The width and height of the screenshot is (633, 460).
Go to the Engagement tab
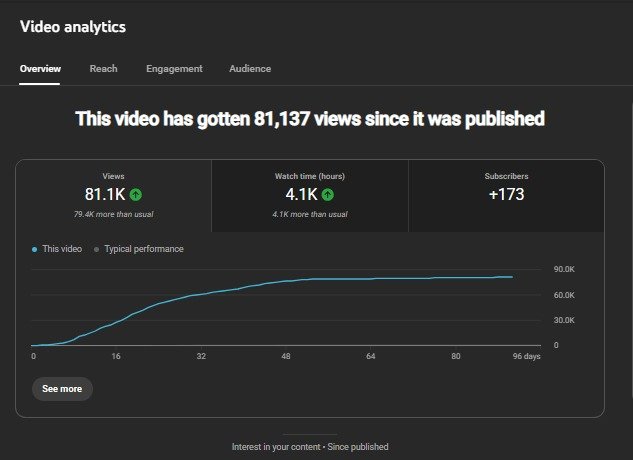pos(174,69)
